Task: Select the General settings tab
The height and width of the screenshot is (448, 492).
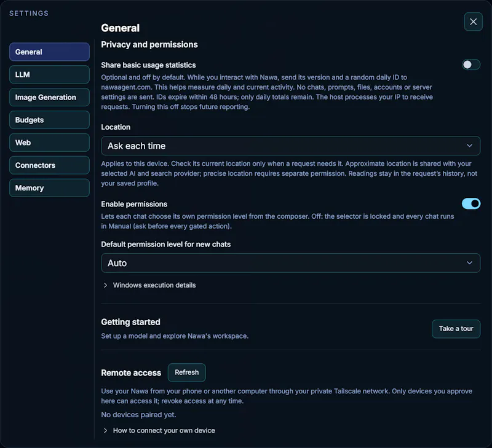Action: point(49,52)
